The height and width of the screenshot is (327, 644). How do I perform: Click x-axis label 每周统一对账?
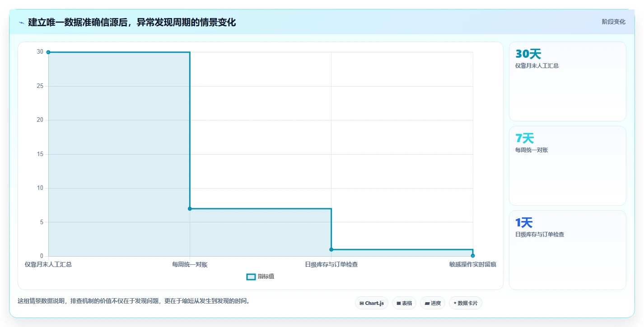coord(190,264)
